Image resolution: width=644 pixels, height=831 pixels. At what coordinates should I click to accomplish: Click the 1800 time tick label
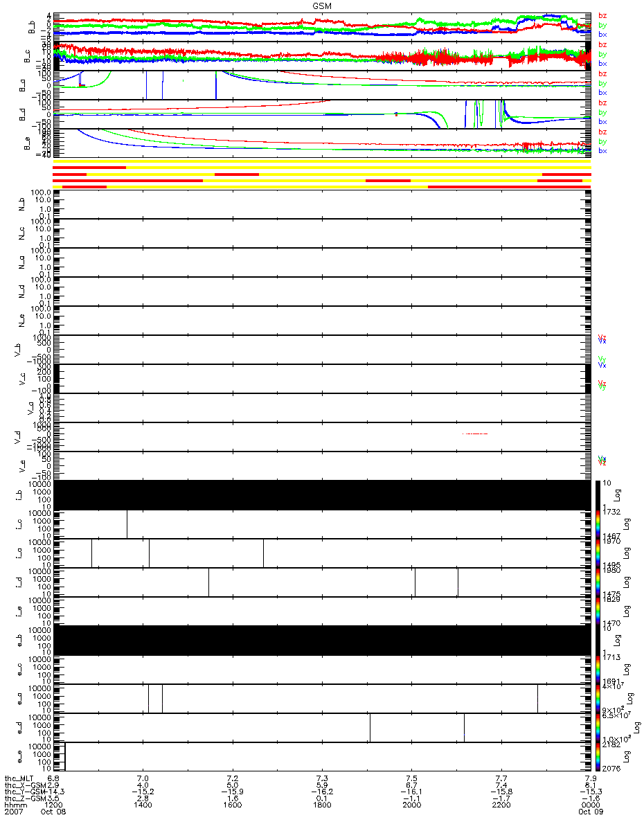pyautogui.click(x=322, y=805)
